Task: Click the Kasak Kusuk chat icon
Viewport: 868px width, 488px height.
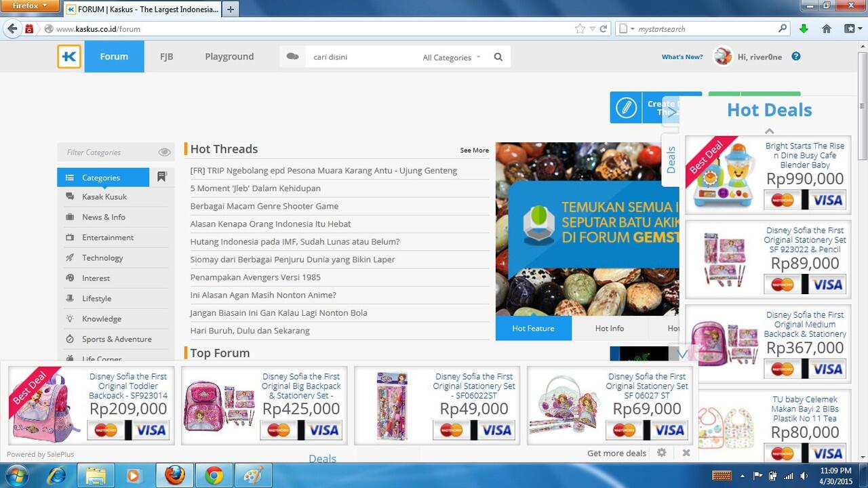Action: pyautogui.click(x=69, y=197)
